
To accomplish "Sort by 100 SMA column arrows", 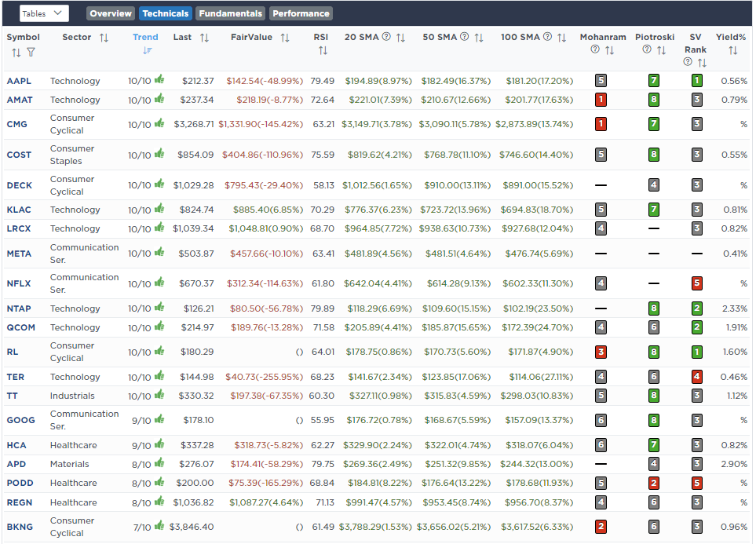I will point(561,38).
